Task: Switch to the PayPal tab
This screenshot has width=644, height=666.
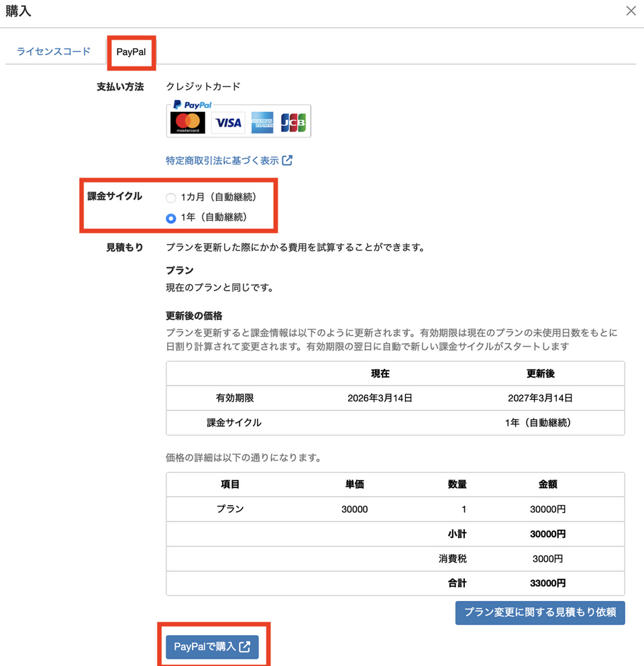Action: click(131, 50)
